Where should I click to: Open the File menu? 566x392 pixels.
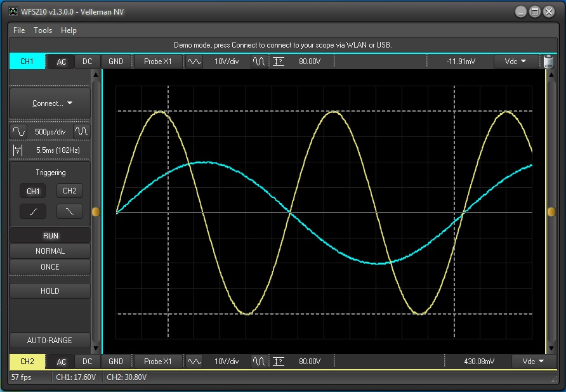point(19,30)
